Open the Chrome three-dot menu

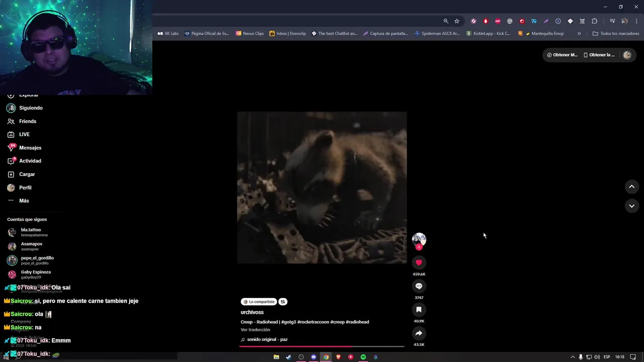[637, 21]
